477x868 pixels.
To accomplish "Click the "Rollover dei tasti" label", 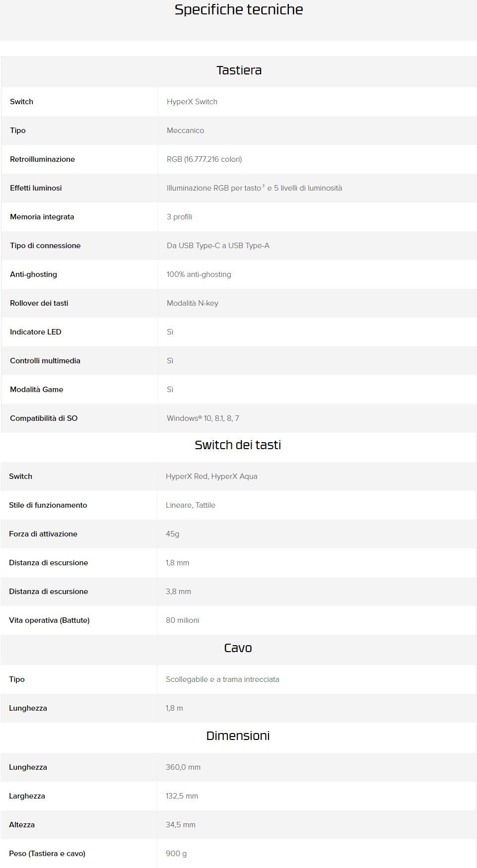I will click(x=39, y=303).
